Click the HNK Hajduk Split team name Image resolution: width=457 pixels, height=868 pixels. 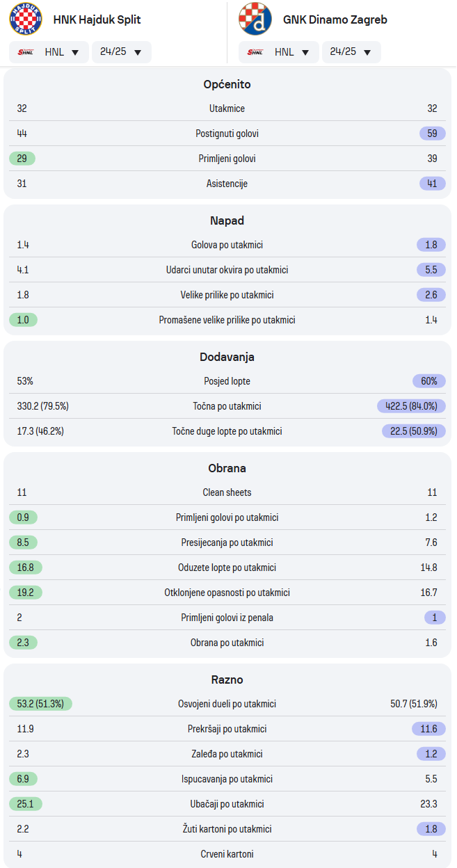pyautogui.click(x=97, y=19)
